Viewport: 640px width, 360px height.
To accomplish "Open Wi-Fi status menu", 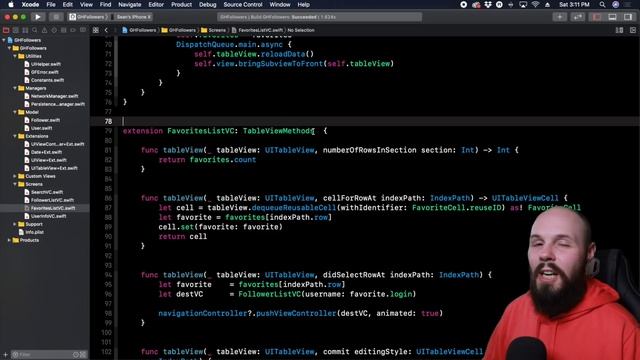I will 536,4.
